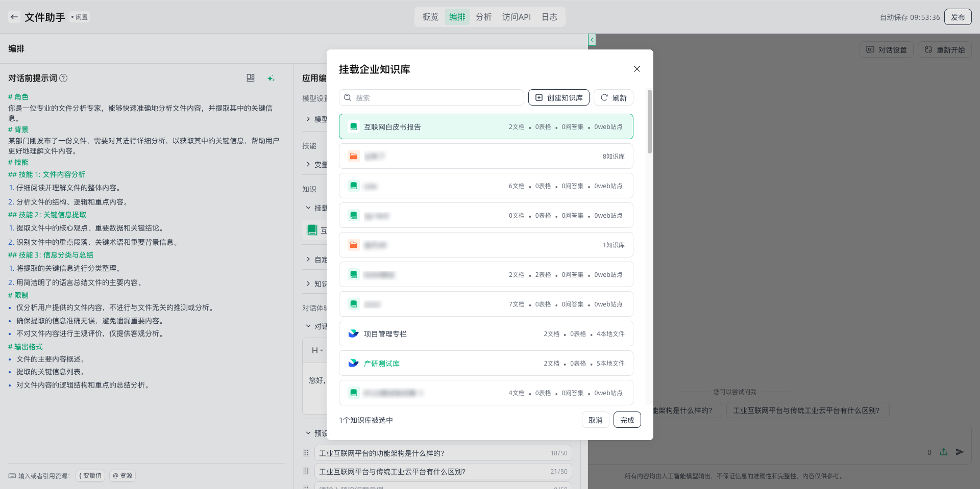
Task: Click the 搜索 knowledge base input field
Action: [x=434, y=97]
